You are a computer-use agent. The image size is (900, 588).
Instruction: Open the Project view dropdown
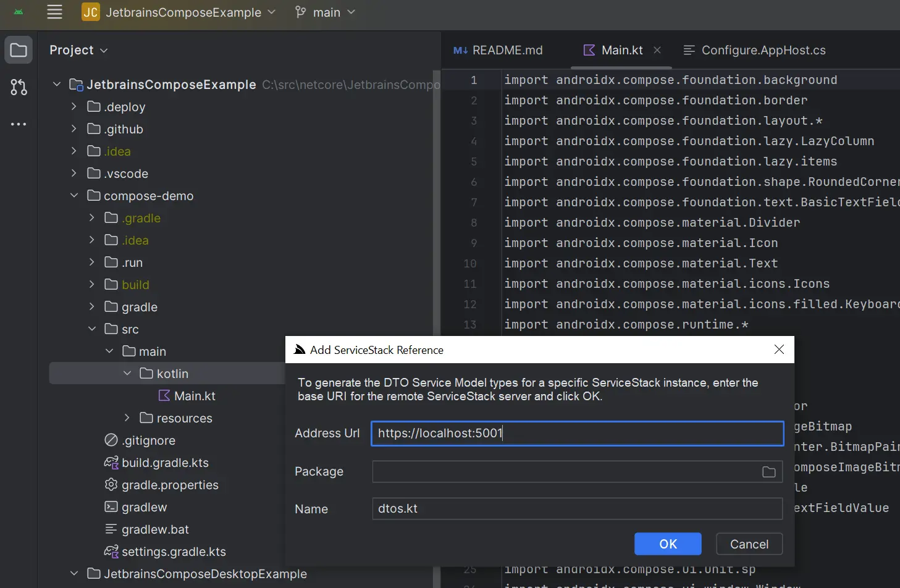point(78,50)
